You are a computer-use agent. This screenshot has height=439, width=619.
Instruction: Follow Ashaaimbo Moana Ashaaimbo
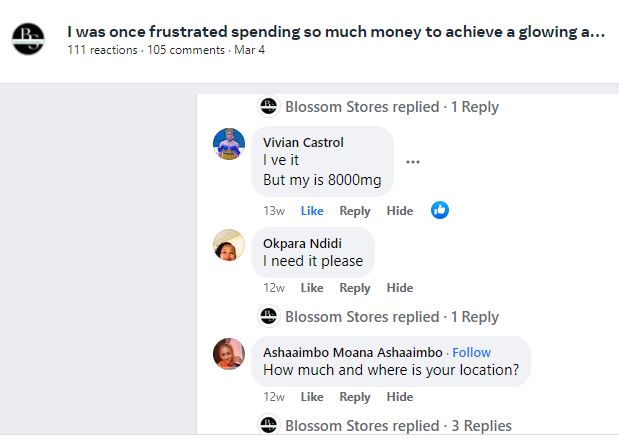pos(471,352)
